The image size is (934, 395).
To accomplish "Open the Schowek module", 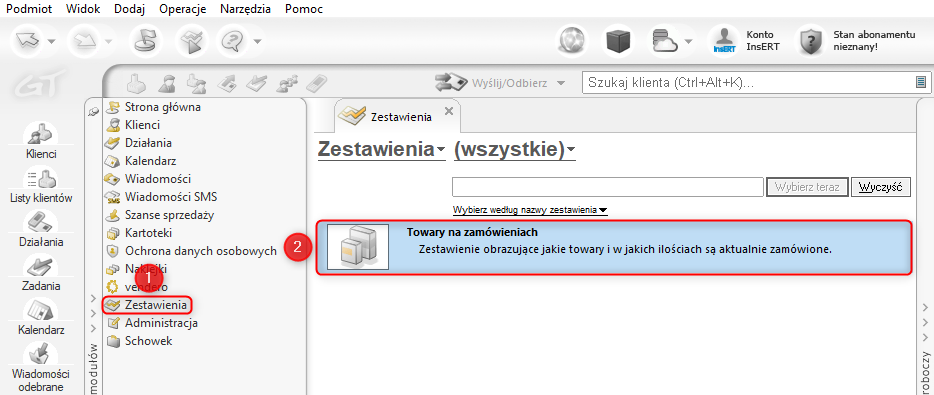I will pos(139,341).
